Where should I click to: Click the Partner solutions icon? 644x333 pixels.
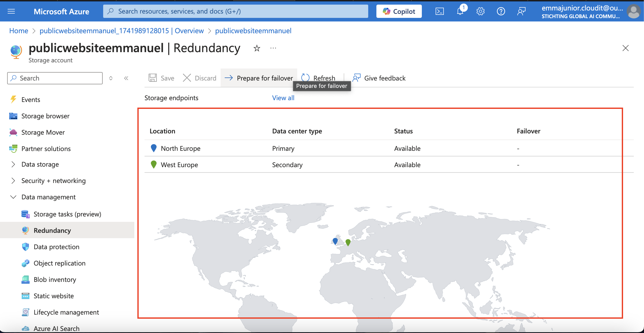coord(13,149)
